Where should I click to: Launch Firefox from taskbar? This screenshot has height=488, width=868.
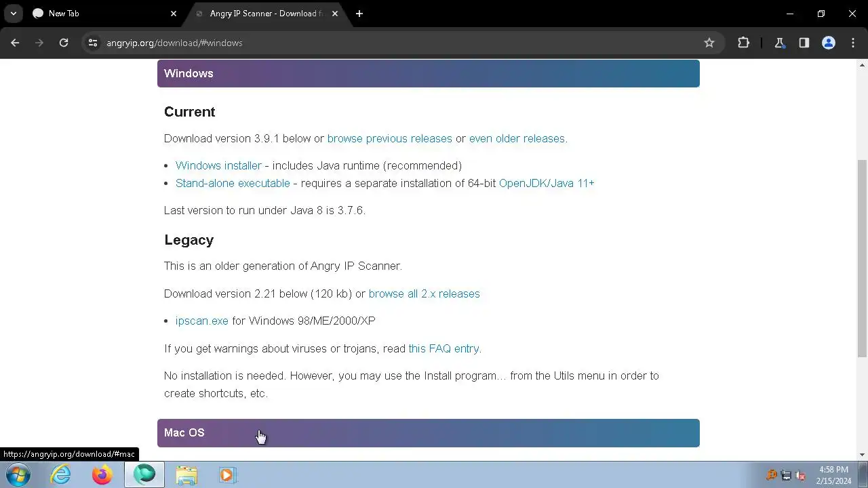click(x=102, y=475)
